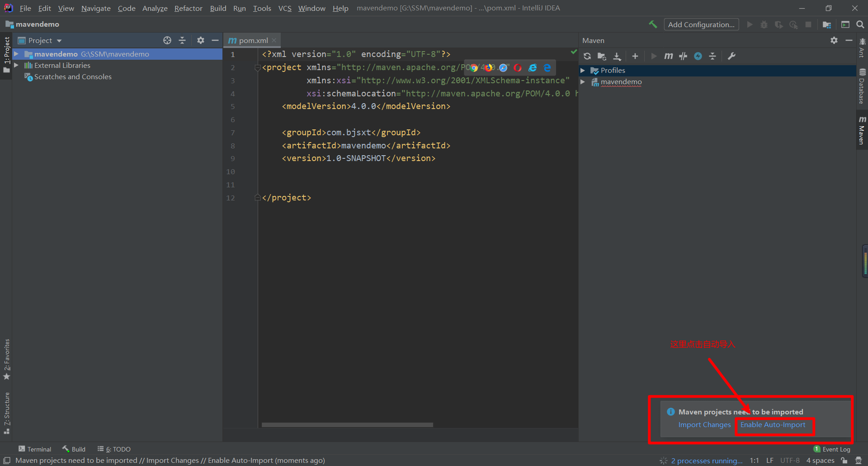Open Search Everywhere magnifier icon
The height and width of the screenshot is (466, 868).
(x=860, y=24)
